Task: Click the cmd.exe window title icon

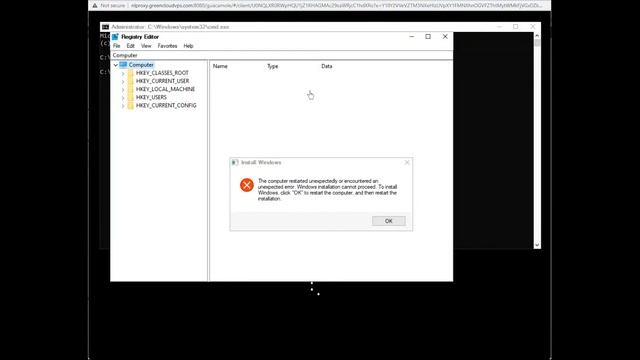Action: click(x=105, y=27)
